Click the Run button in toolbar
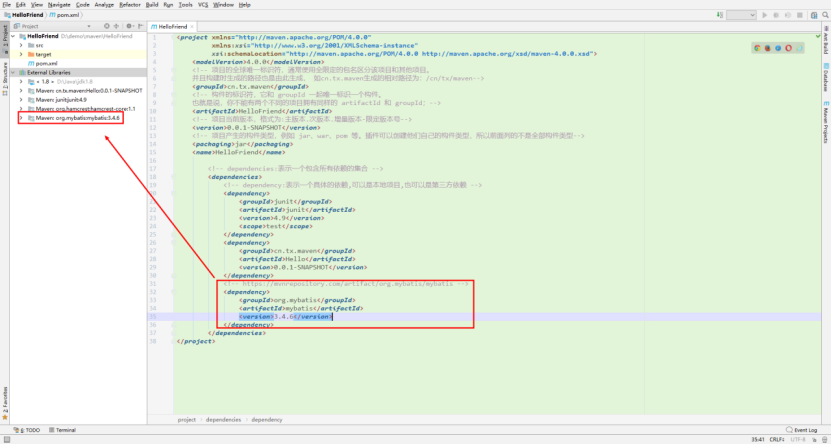This screenshot has width=831, height=445. coord(765,15)
